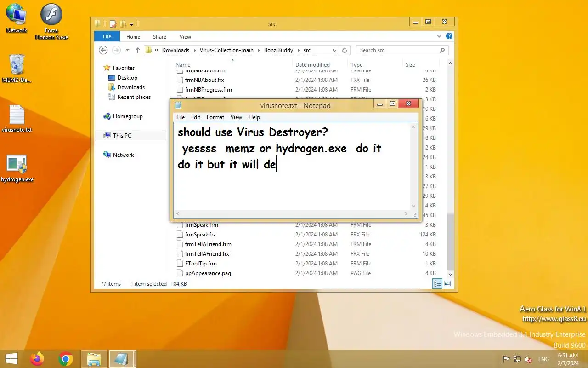Screen dimensions: 588x368
Task: Select the frmSpeak.frm file row
Action: point(307,225)
